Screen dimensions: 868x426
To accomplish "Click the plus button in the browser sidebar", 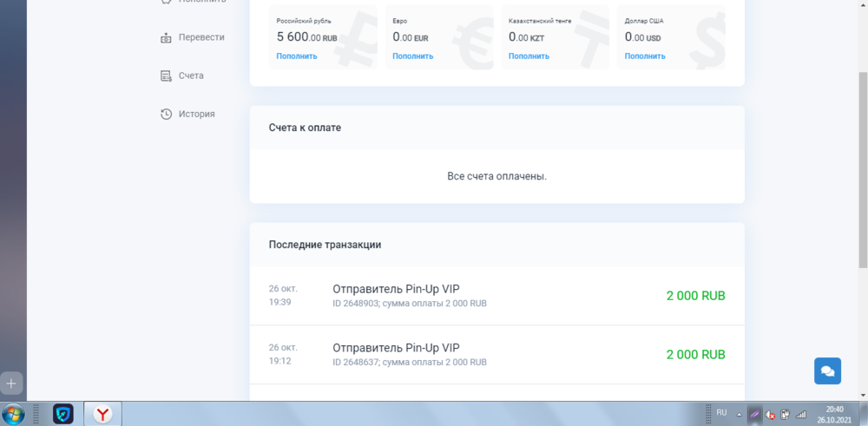I will (x=11, y=383).
